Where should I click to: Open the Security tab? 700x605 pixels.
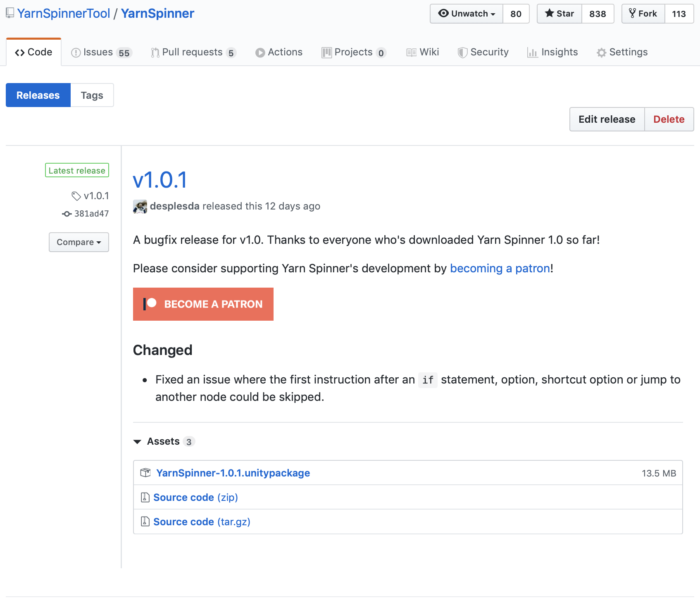[x=483, y=52]
